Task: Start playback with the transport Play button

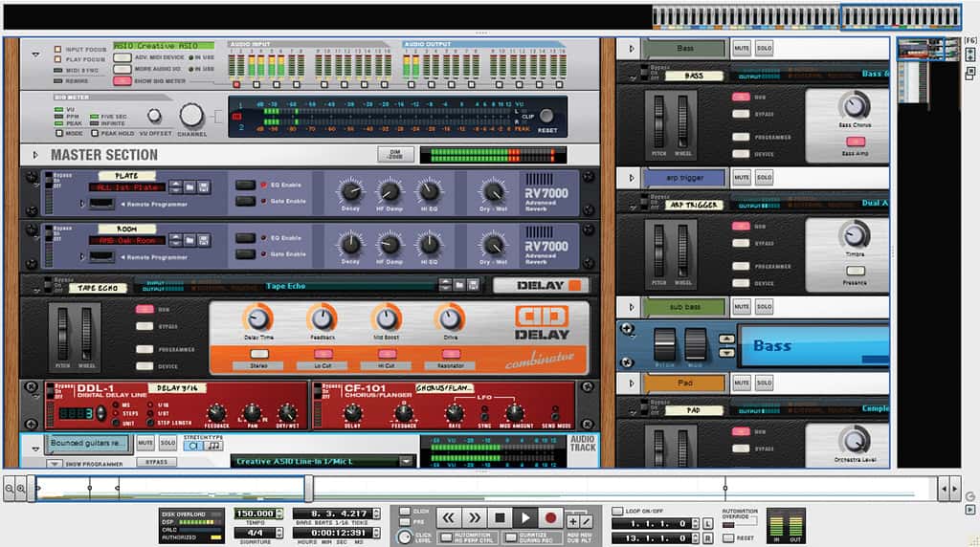Action: click(525, 517)
